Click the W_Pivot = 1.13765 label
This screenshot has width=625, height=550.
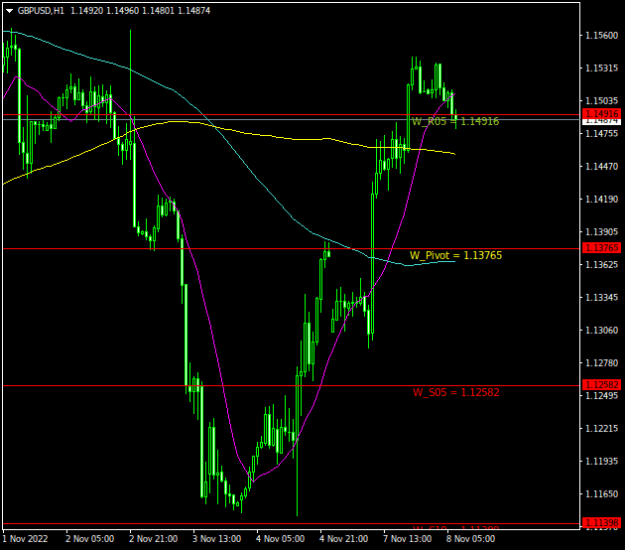pos(456,255)
